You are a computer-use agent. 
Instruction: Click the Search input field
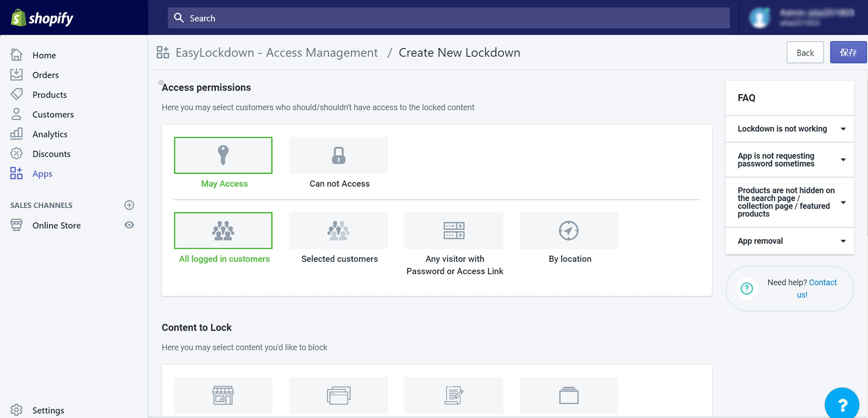(x=448, y=18)
